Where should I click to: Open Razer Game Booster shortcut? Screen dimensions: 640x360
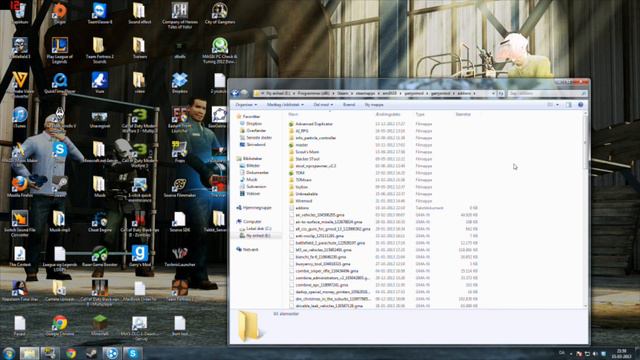click(x=100, y=256)
